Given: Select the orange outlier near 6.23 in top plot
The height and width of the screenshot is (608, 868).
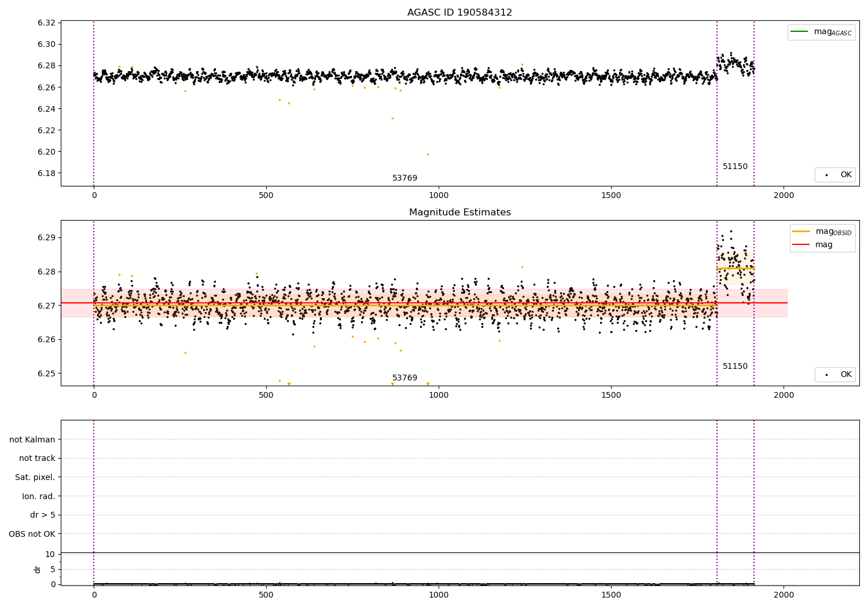Looking at the screenshot, I should (392, 118).
